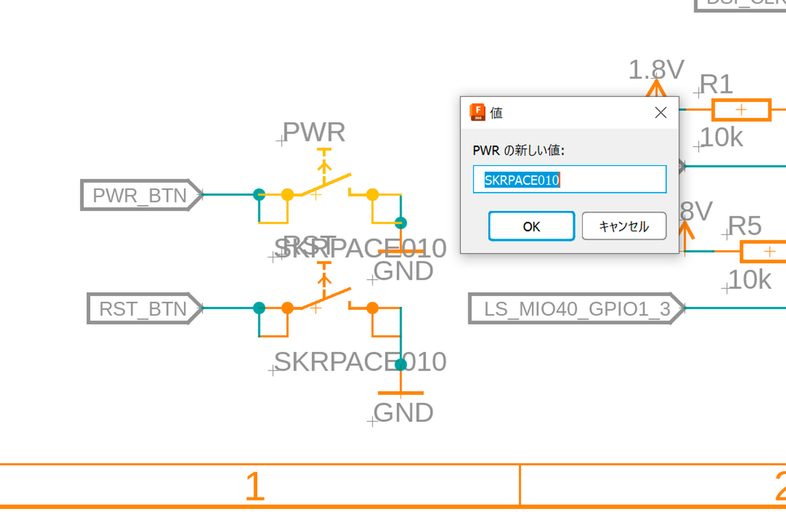Select the SKRPACE010 value text below RST

tap(360, 361)
